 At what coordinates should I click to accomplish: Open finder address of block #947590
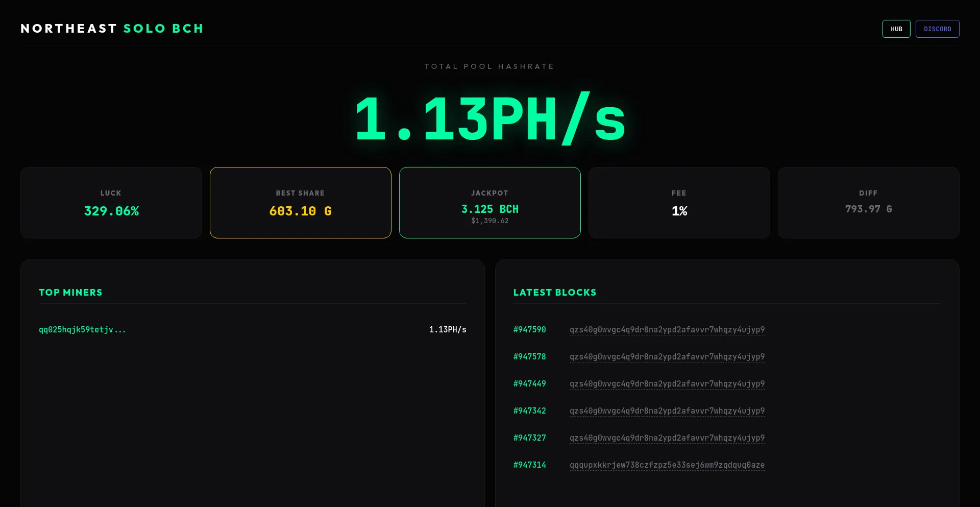pos(667,330)
